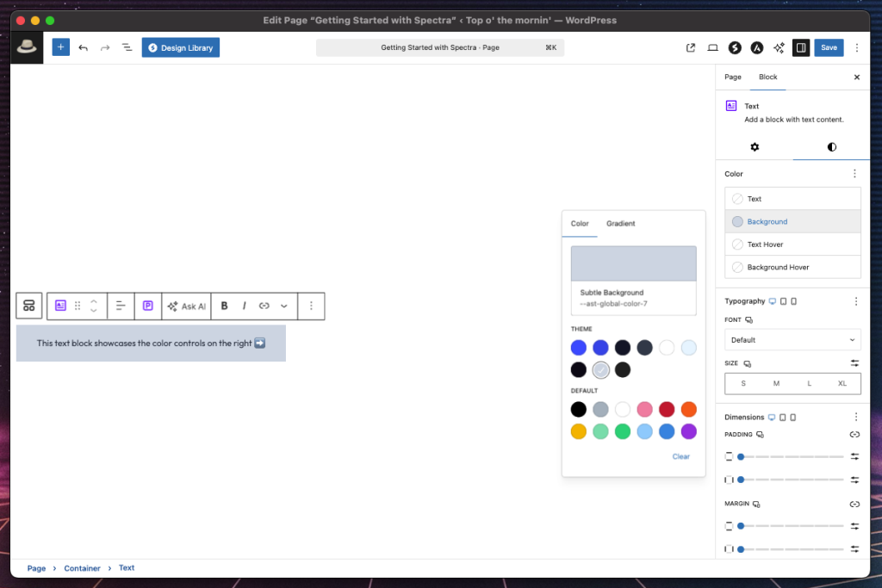Screen dimensions: 882x588
Task: Undo the last edit
Action: coord(84,47)
